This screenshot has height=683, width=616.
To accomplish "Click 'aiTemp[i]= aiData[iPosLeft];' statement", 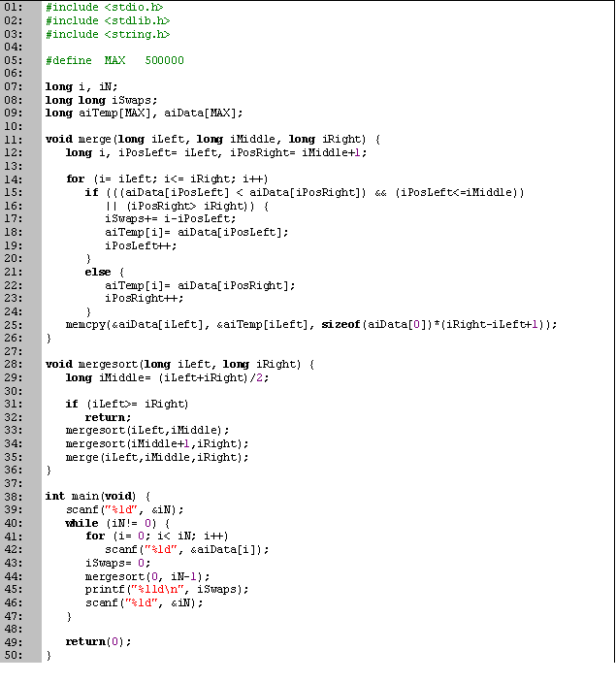I will pyautogui.click(x=197, y=233).
